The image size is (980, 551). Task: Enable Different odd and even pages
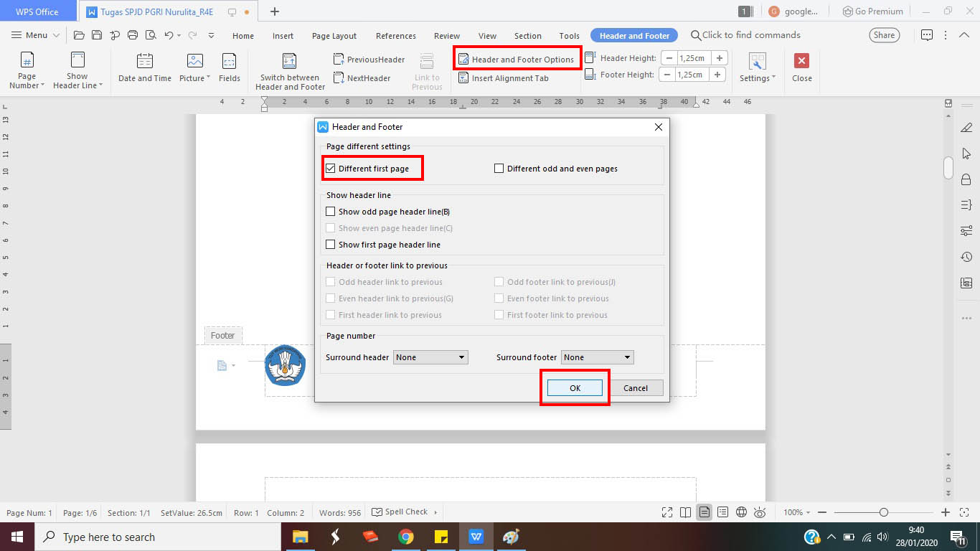point(499,168)
